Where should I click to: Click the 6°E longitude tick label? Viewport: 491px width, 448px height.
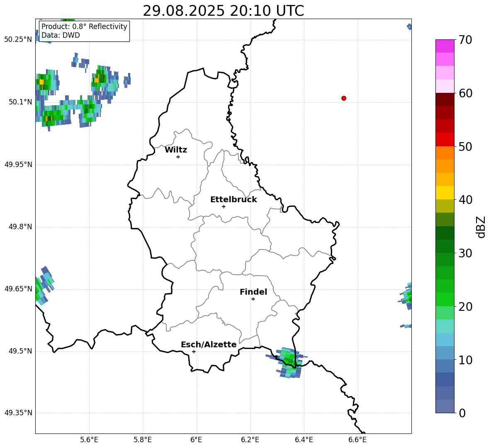[x=196, y=439]
